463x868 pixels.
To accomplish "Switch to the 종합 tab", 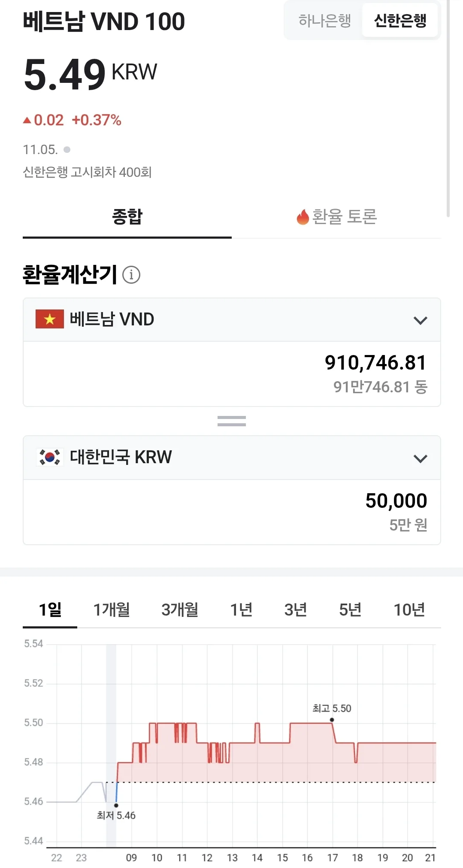I will coord(127,217).
